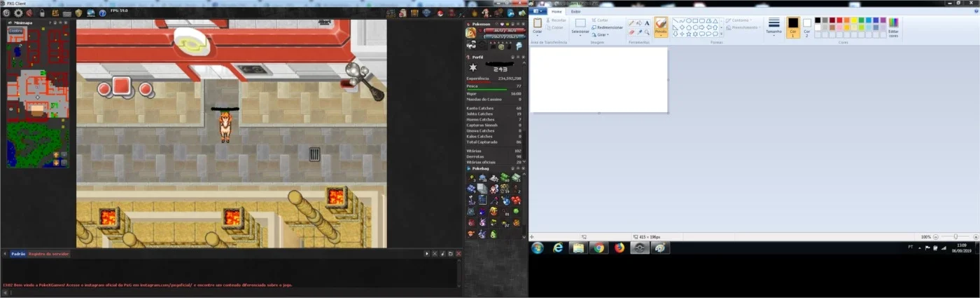Click the power icon in game toolbar
980x298 pixels.
coord(6,13)
